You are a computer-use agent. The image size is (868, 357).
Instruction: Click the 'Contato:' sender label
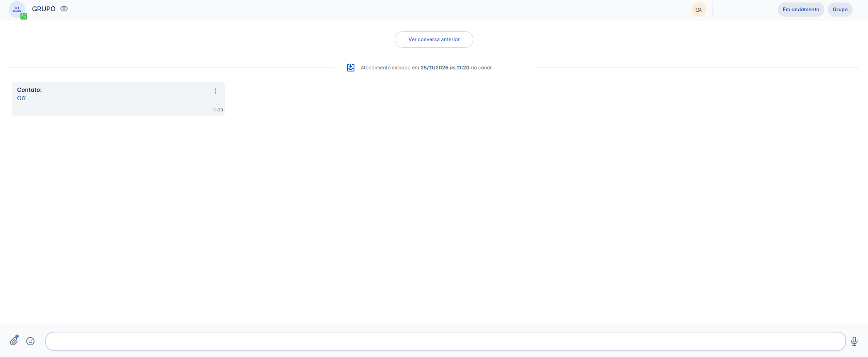click(x=29, y=90)
